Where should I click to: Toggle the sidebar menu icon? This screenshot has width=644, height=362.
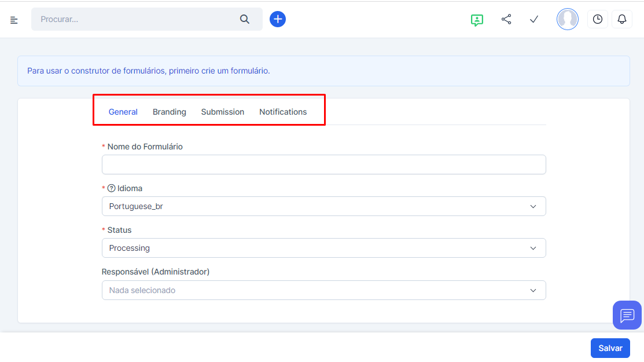click(14, 20)
